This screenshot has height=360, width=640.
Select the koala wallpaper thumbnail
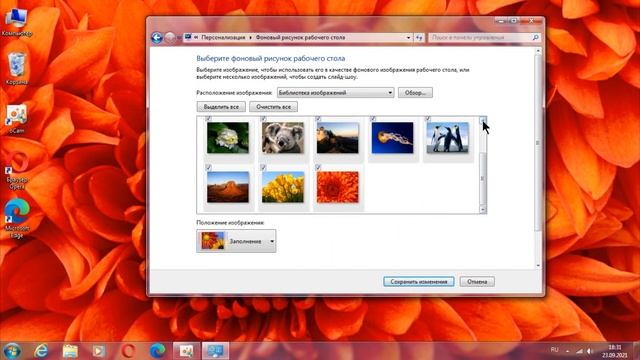click(283, 138)
